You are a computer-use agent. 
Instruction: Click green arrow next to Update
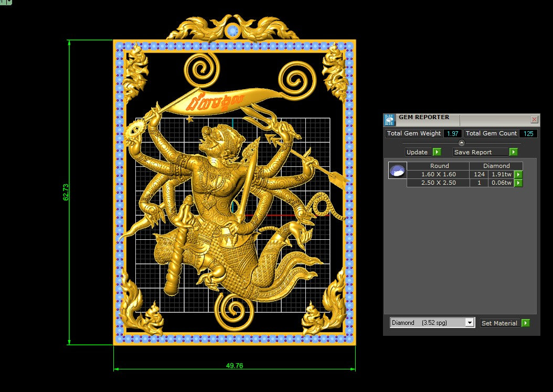click(437, 152)
